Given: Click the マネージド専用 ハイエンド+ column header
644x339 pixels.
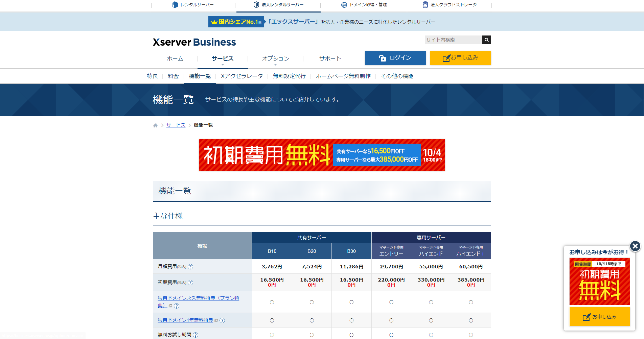Looking at the screenshot, I should point(471,251).
